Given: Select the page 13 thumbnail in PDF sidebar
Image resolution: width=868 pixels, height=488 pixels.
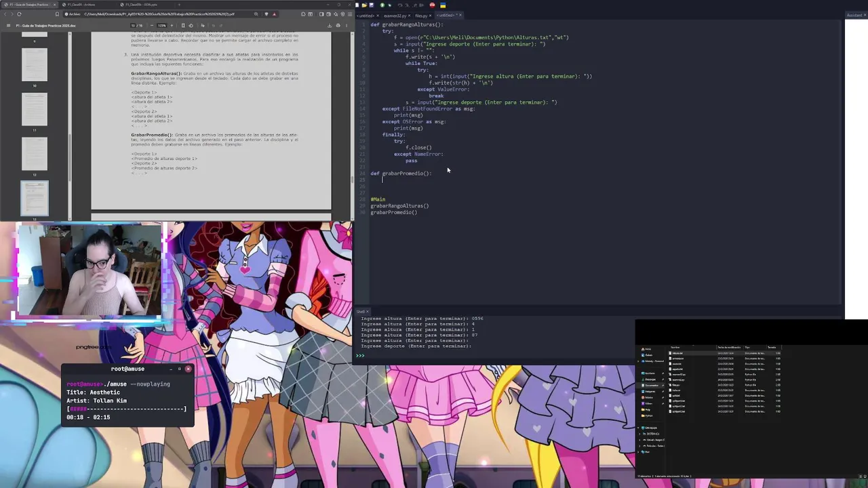Looking at the screenshot, I should click(35, 199).
